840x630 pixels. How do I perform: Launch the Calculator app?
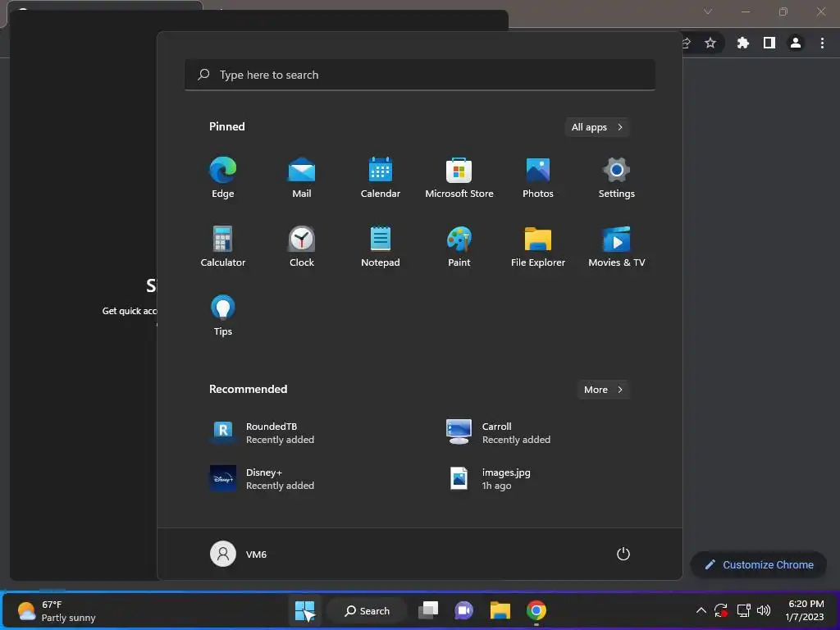coord(223,246)
